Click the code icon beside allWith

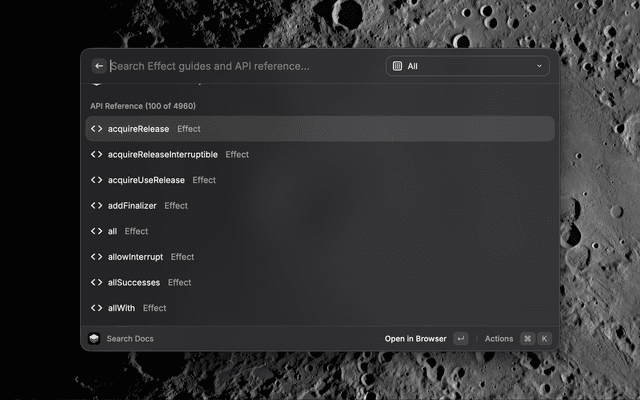point(96,308)
